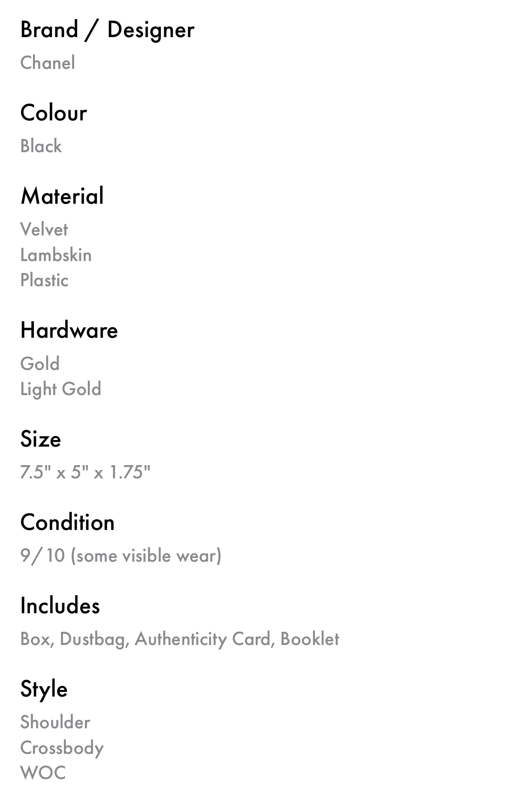532x805 pixels.
Task: Click the 'Colour' heading
Action: click(x=54, y=113)
